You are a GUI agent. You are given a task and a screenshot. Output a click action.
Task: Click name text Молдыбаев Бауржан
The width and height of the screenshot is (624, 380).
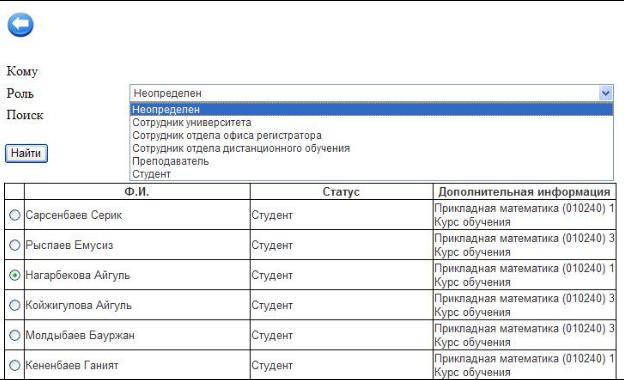pyautogui.click(x=80, y=335)
